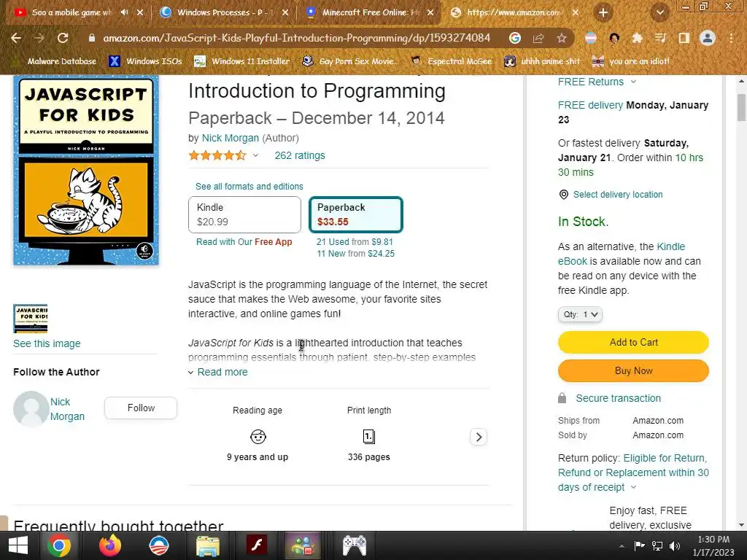747x560 pixels.
Task: Open Windows ISOs bookmark
Action: click(146, 61)
